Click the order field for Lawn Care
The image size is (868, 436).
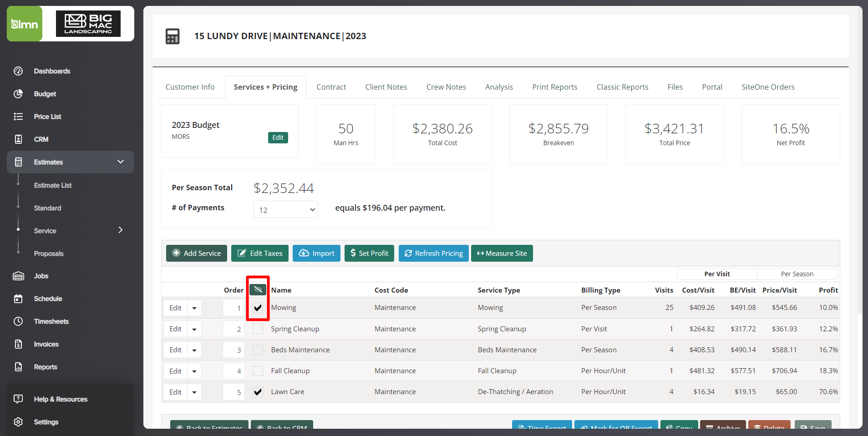point(233,392)
